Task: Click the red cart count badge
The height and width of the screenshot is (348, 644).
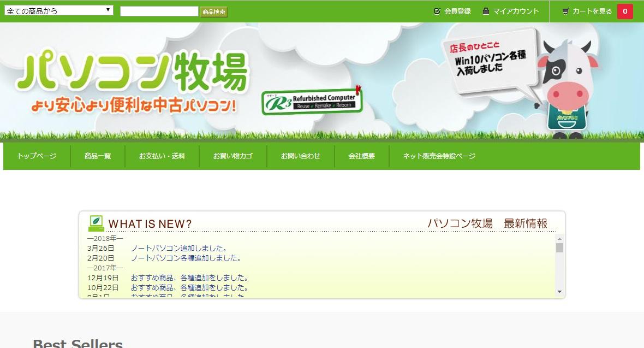Action: tap(625, 11)
